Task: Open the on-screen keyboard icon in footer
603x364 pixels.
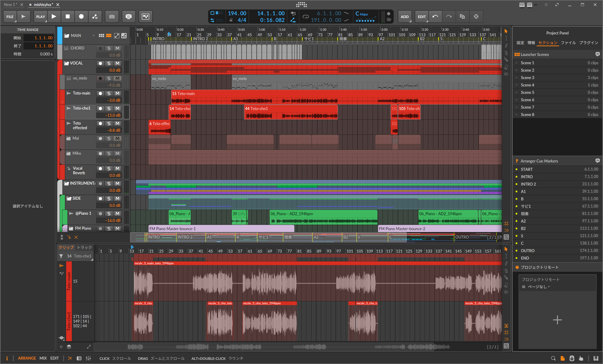Action: coord(596,358)
